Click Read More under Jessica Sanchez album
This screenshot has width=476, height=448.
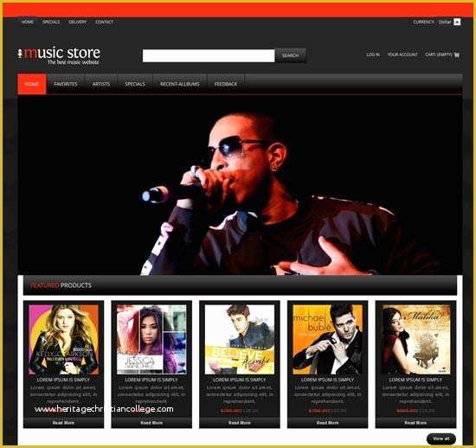pyautogui.click(x=151, y=423)
